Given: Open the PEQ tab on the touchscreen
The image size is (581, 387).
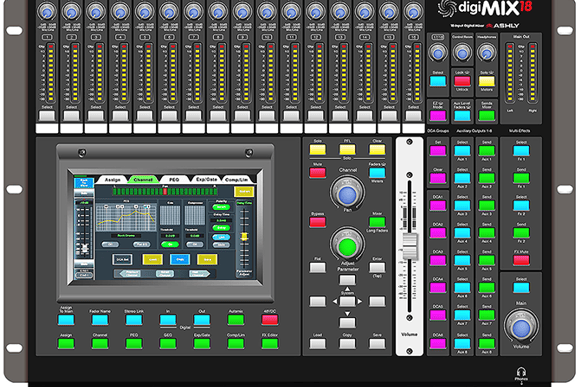Looking at the screenshot, I should pos(174,180).
